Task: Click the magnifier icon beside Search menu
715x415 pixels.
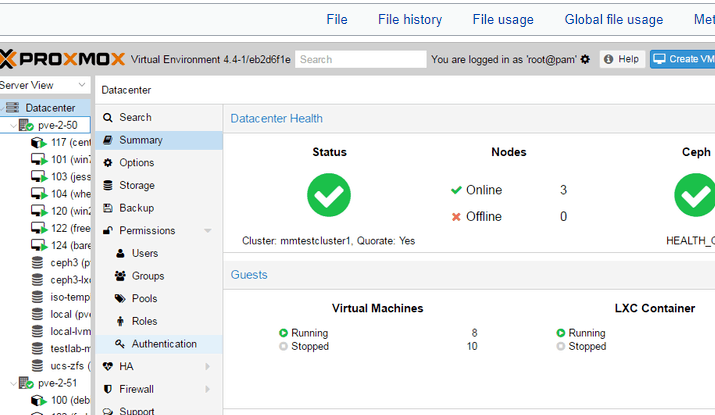Action: 108,118
